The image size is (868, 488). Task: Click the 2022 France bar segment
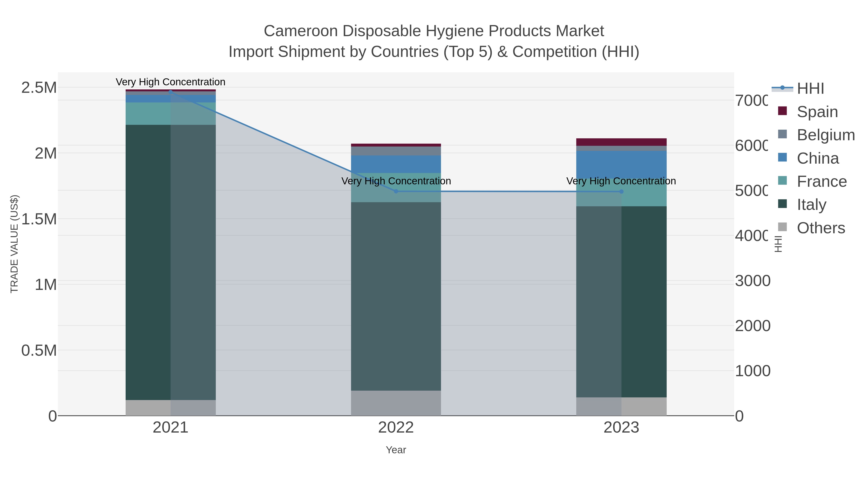pyautogui.click(x=396, y=187)
